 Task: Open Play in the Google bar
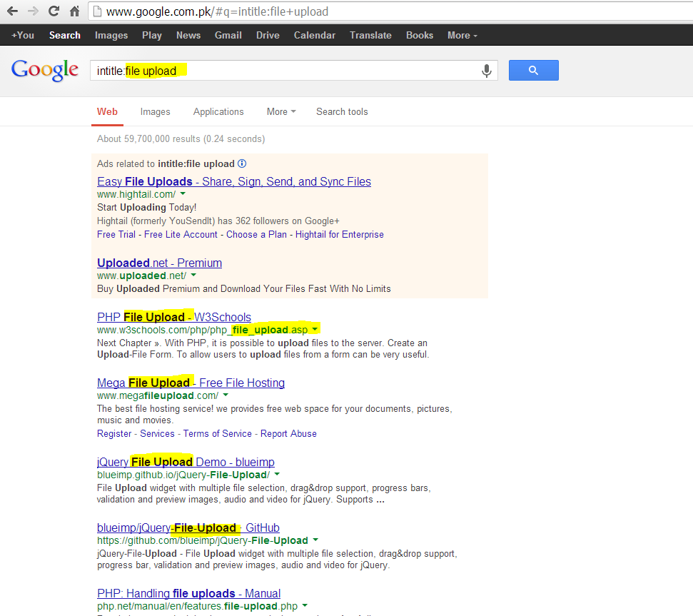click(151, 36)
